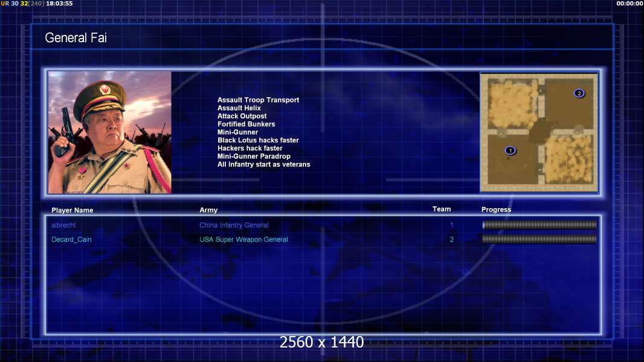The height and width of the screenshot is (362, 644).
Task: Click Decard_Cain's loading progress bar
Action: coord(539,239)
